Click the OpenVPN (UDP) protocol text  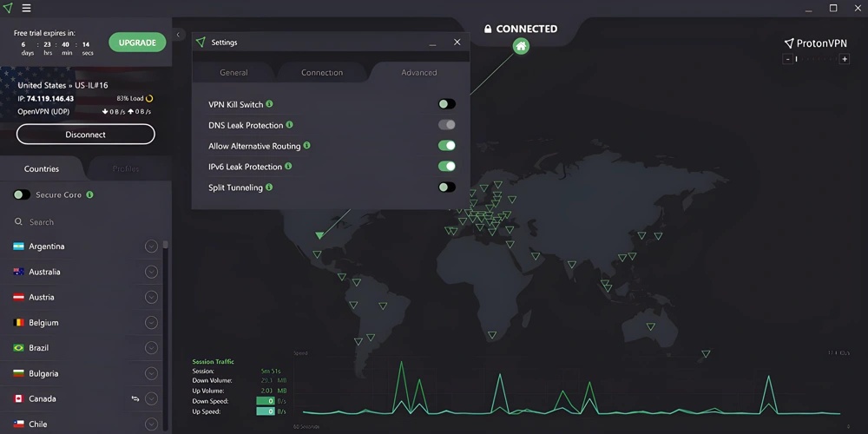pos(45,111)
